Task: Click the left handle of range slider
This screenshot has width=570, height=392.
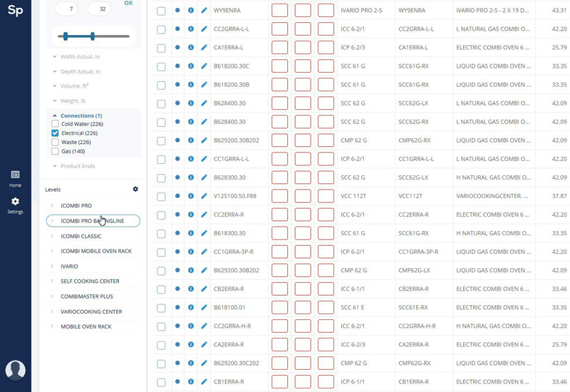Action: pos(66,36)
